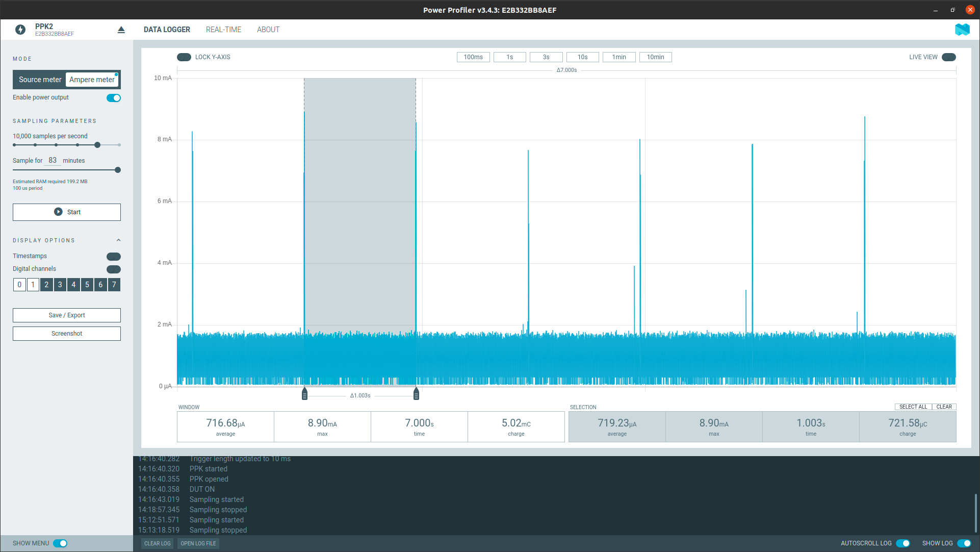Click the Save/Export function icon
This screenshot has width=980, height=552.
[66, 315]
